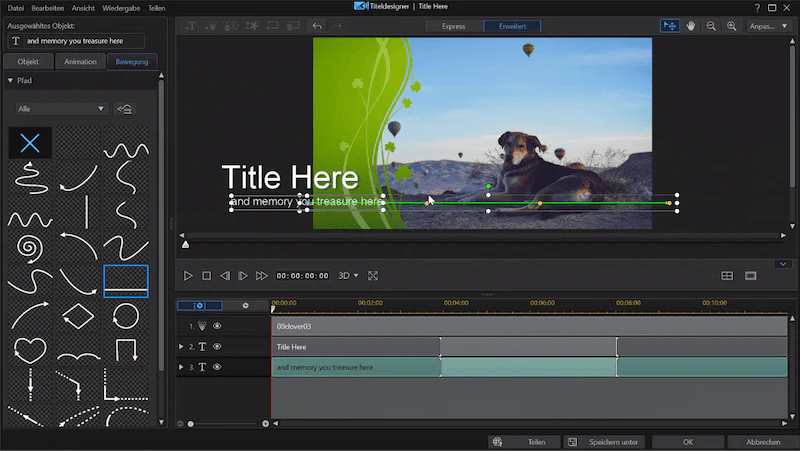Open the Alle path category dropdown
The height and width of the screenshot is (451, 800).
click(61, 109)
